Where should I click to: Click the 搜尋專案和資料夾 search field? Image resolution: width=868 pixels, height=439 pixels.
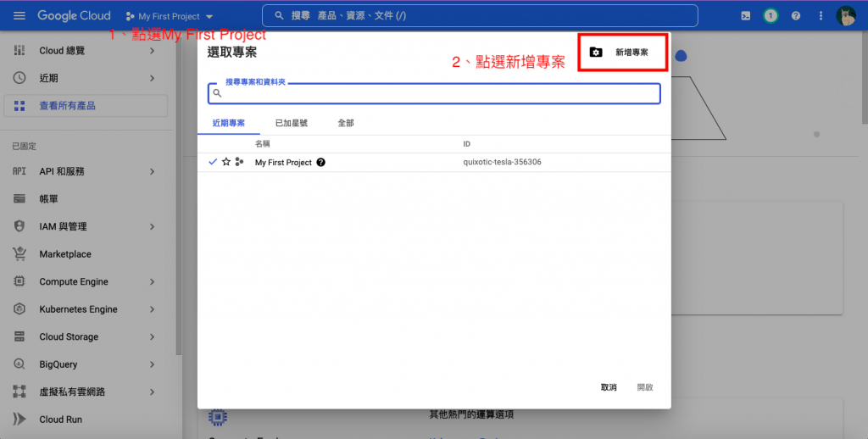click(434, 93)
